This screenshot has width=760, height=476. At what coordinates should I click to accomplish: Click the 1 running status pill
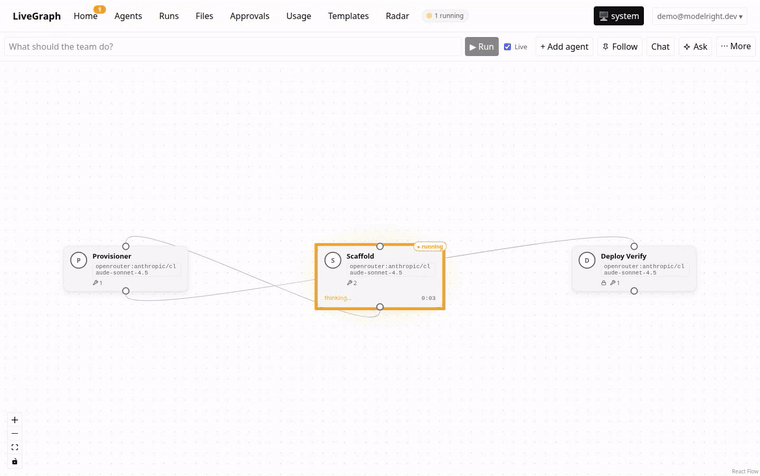tap(445, 16)
